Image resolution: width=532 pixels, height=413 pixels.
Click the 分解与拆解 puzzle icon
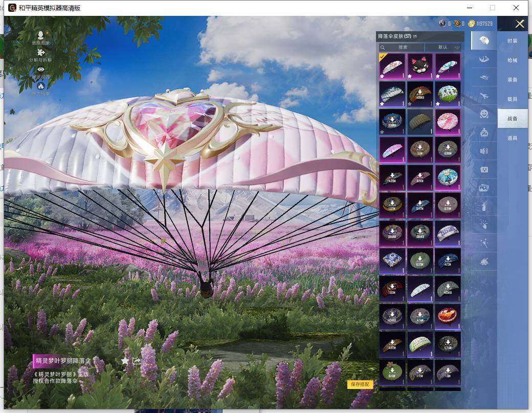point(41,53)
